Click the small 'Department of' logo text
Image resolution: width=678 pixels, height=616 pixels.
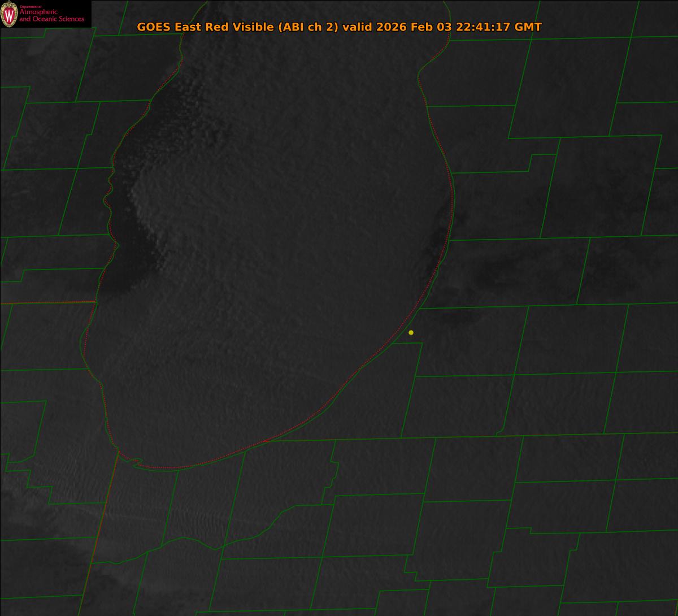(x=31, y=7)
